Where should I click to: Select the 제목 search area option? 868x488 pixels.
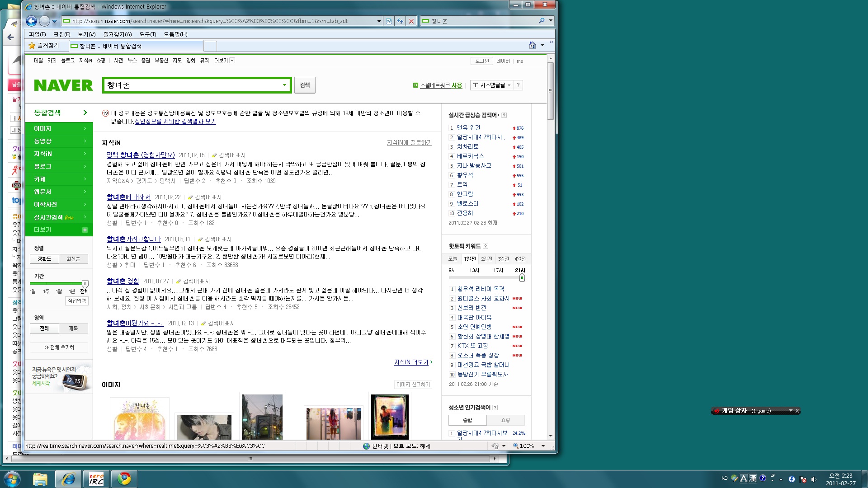[x=73, y=328]
